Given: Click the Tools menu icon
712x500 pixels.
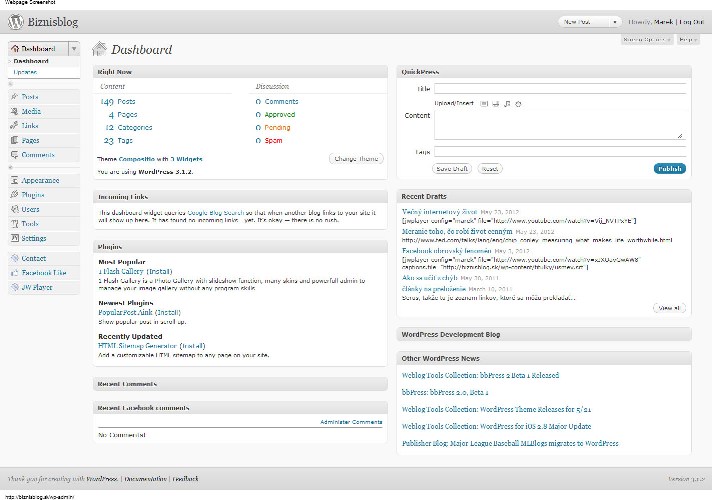Looking at the screenshot, I should (x=15, y=224).
